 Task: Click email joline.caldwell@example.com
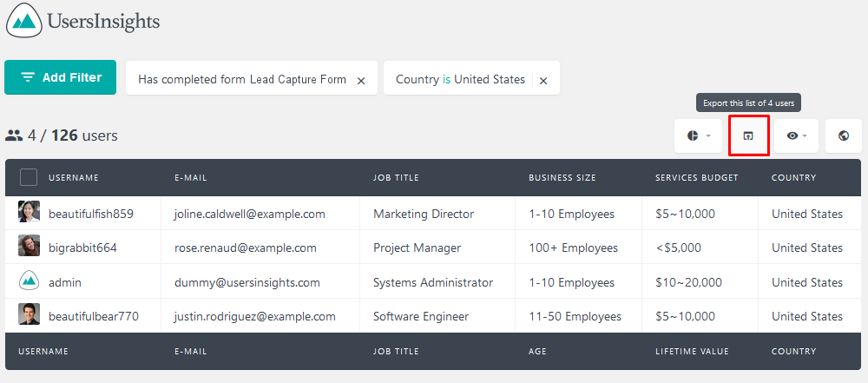click(x=250, y=214)
